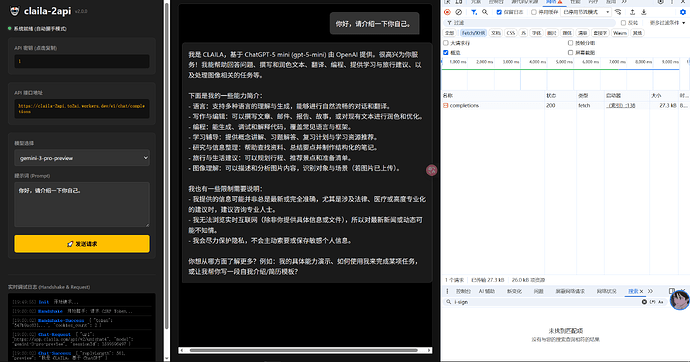Toggle match case Aa icon in search
The height and width of the screenshot is (362, 690).
coord(661,302)
